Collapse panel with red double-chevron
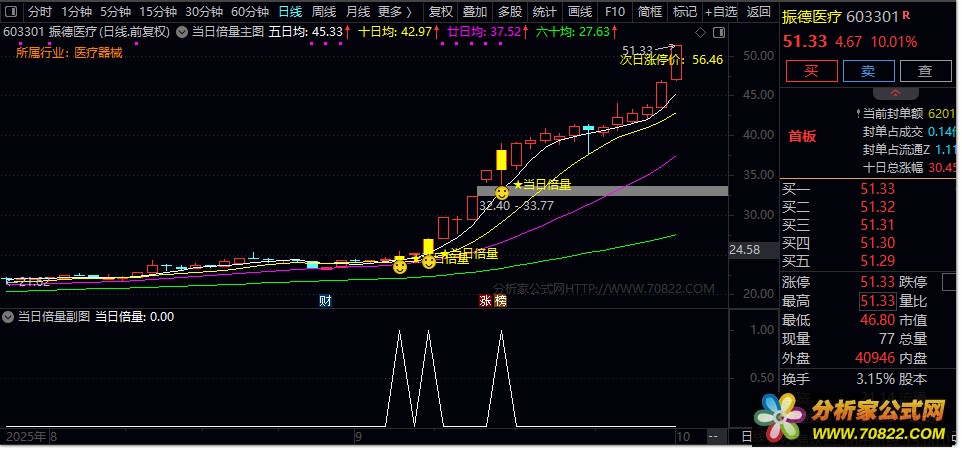This screenshot has height=450, width=962. 895,93
